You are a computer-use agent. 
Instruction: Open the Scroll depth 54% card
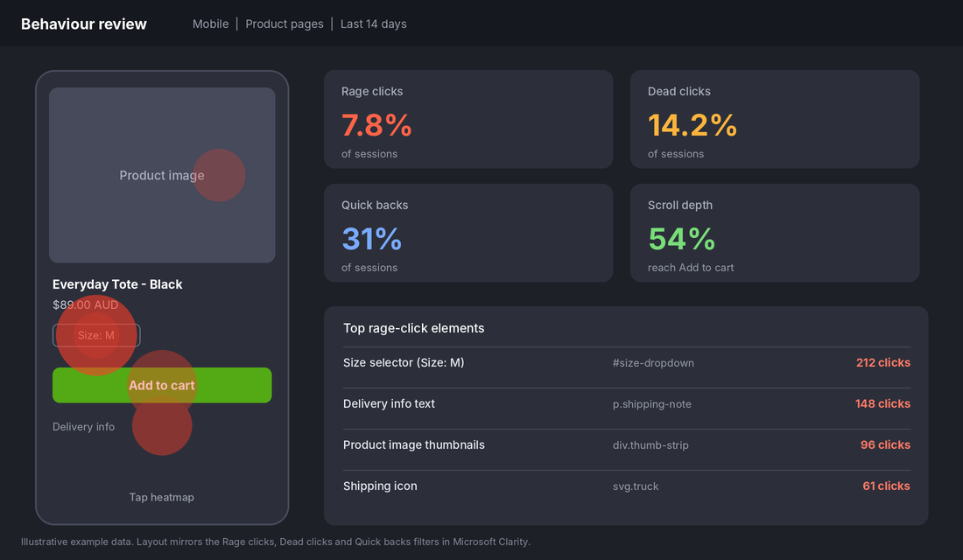(775, 233)
